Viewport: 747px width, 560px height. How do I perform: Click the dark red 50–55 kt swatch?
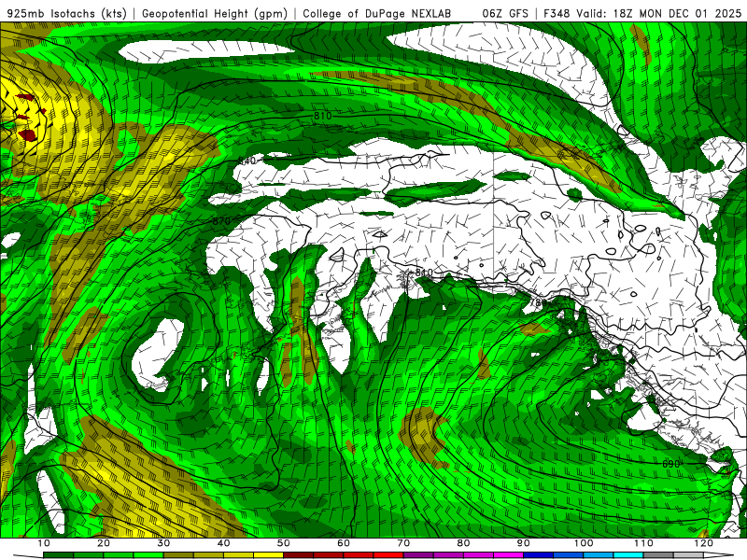[x=298, y=555]
